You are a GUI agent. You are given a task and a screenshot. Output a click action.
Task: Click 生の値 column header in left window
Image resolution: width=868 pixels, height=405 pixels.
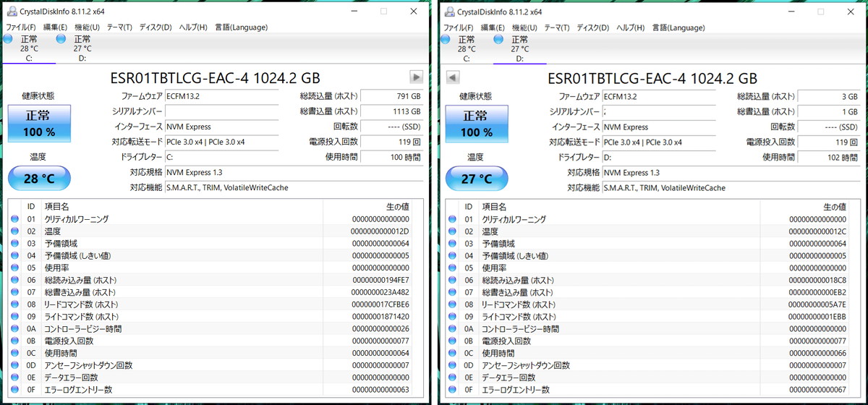369,206
